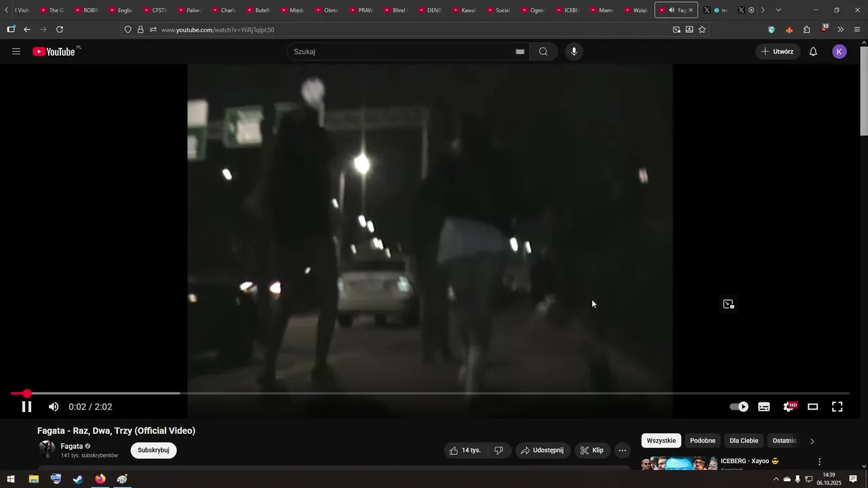
Task: Click the Utwórz create button
Action: [778, 52]
